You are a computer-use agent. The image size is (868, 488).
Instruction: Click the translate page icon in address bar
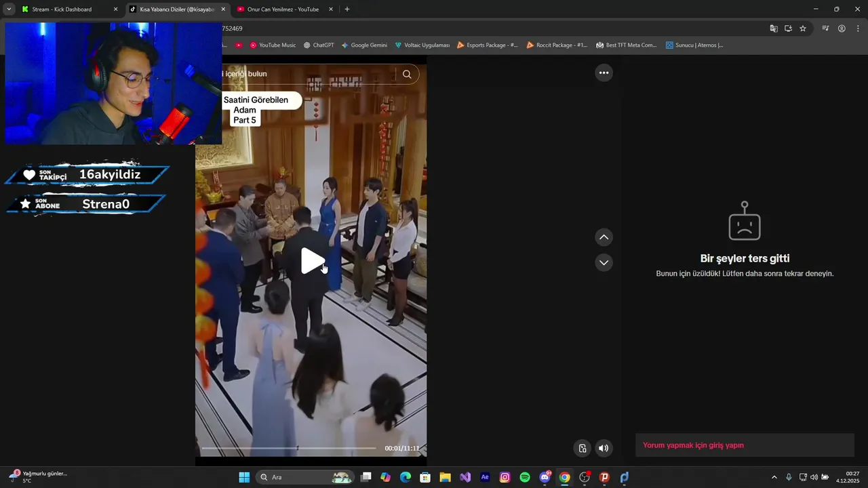(x=774, y=28)
